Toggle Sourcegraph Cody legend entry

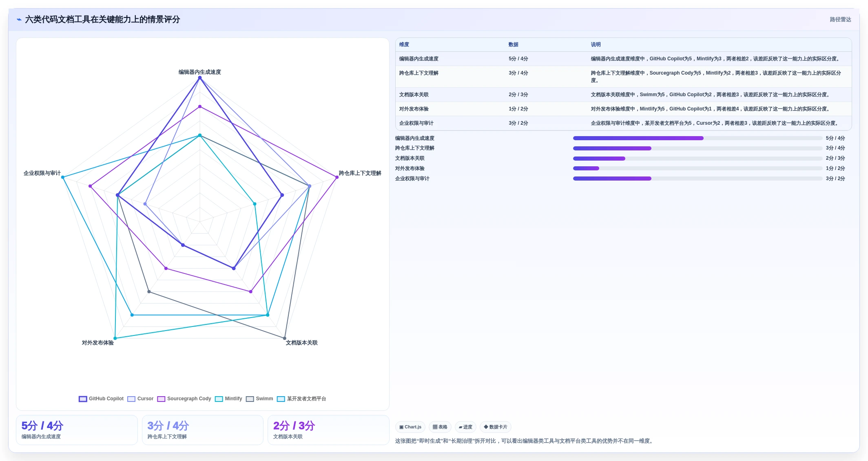(184, 399)
